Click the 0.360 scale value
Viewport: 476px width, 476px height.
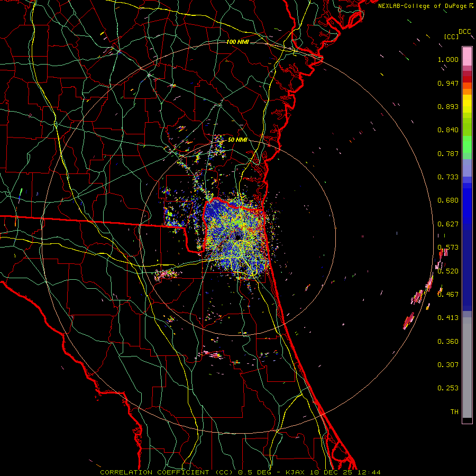tap(448, 342)
